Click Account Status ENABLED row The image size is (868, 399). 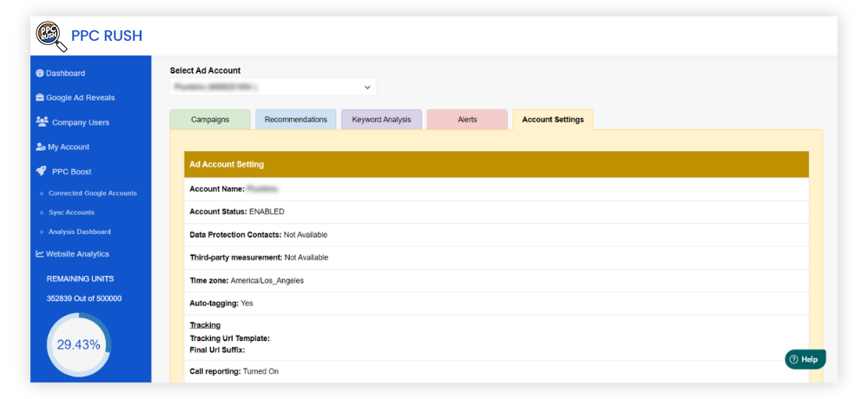[x=496, y=212]
